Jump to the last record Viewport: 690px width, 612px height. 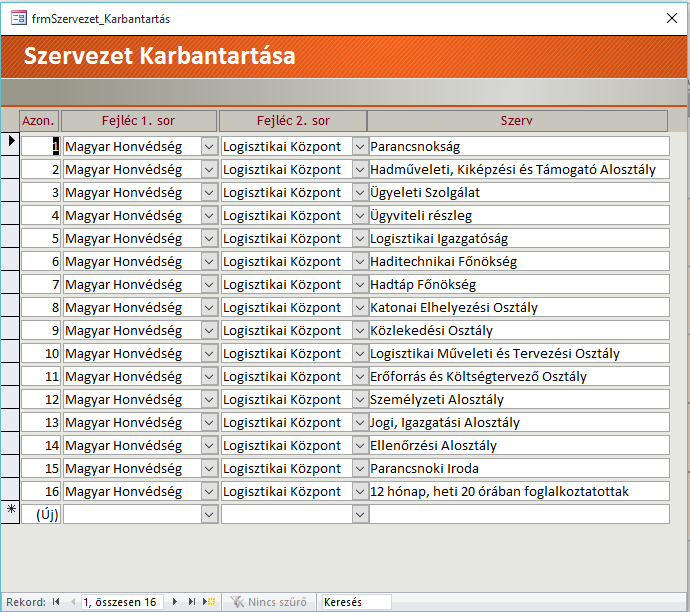click(192, 602)
